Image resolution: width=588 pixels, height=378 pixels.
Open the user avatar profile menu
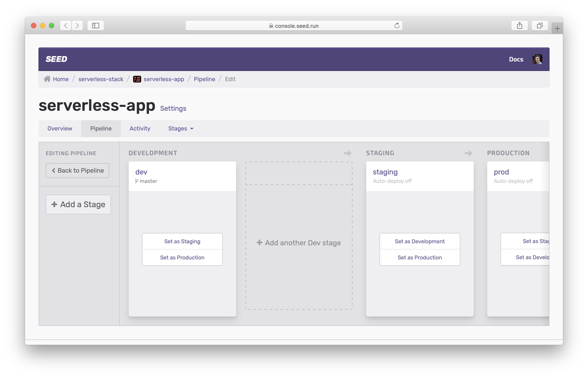click(x=537, y=59)
